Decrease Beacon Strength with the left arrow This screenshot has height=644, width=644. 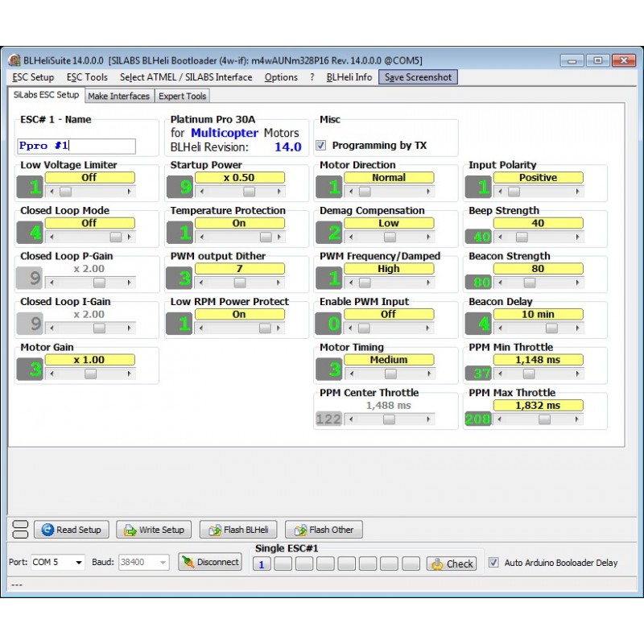point(500,283)
